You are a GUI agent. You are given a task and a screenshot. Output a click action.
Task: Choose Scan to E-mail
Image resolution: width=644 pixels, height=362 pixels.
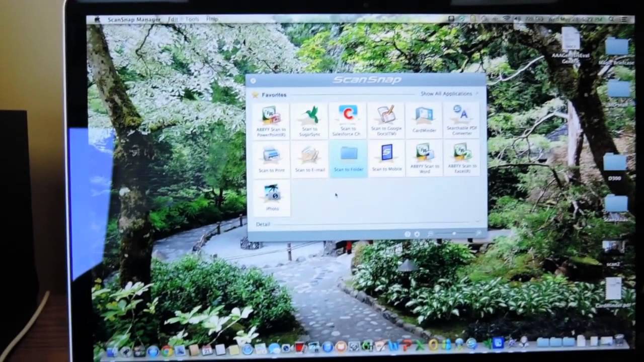[x=309, y=158]
